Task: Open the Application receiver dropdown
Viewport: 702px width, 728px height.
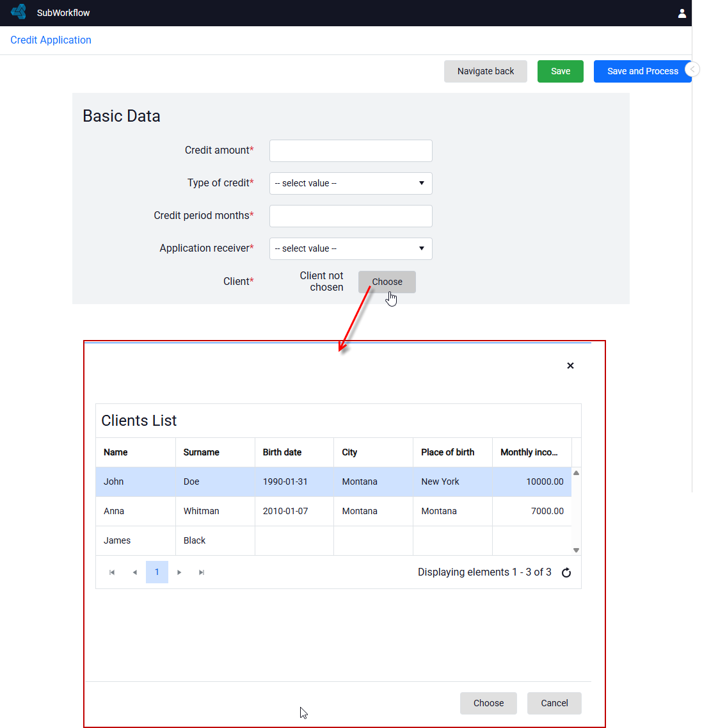Action: click(351, 248)
